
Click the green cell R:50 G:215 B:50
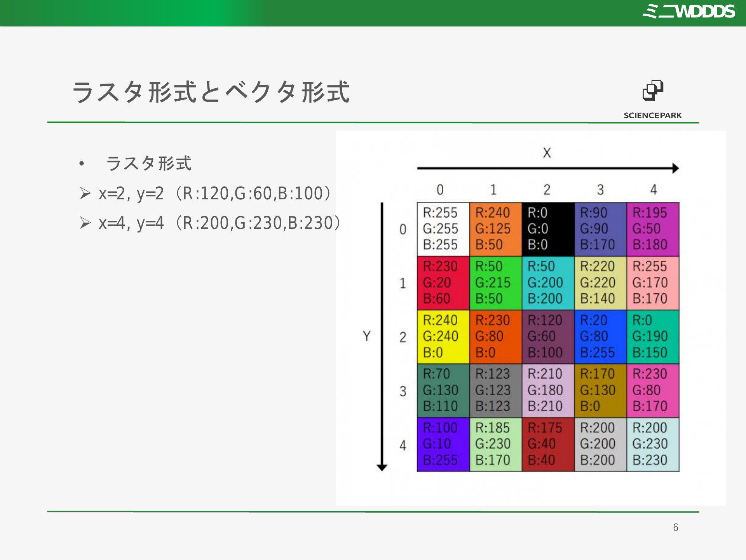coord(496,283)
